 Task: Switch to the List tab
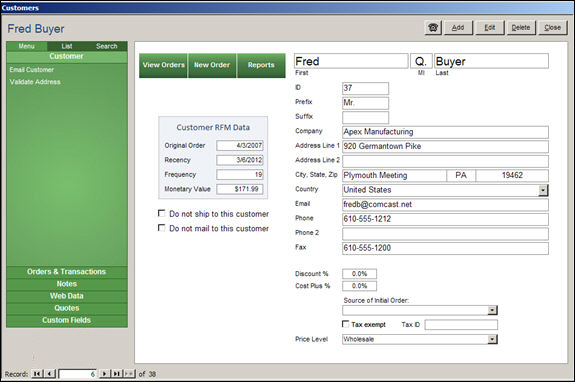tap(67, 46)
